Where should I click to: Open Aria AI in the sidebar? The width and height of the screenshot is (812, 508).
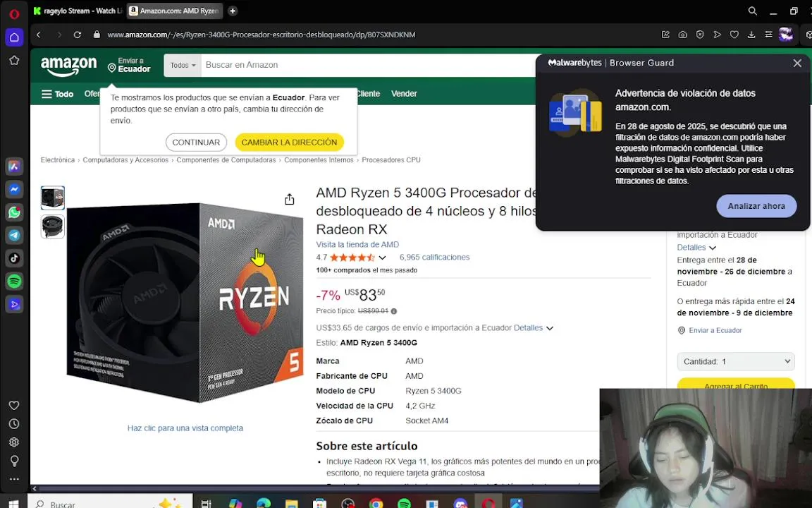14,167
